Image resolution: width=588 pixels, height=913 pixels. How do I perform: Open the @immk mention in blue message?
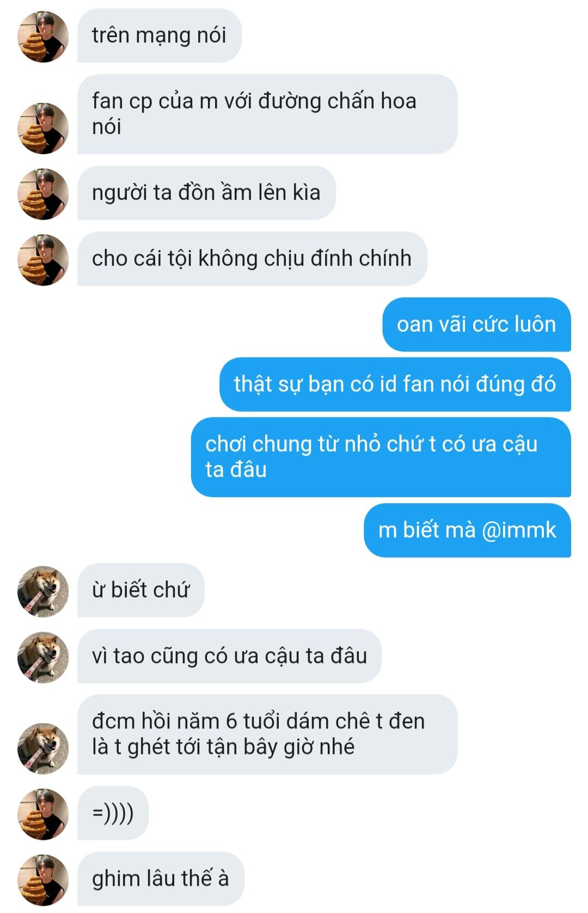pos(519,530)
